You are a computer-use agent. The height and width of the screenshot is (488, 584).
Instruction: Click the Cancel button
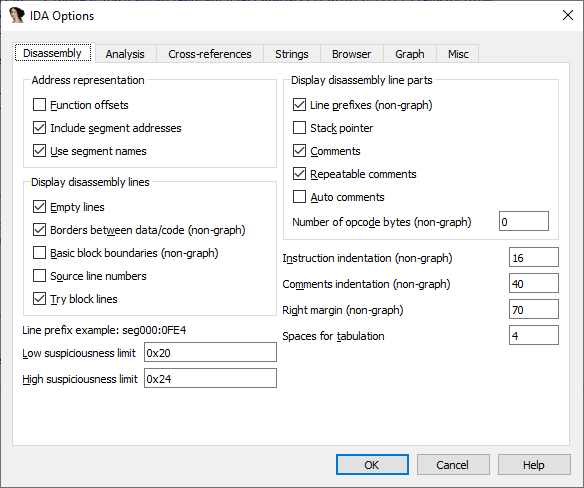pyautogui.click(x=453, y=465)
